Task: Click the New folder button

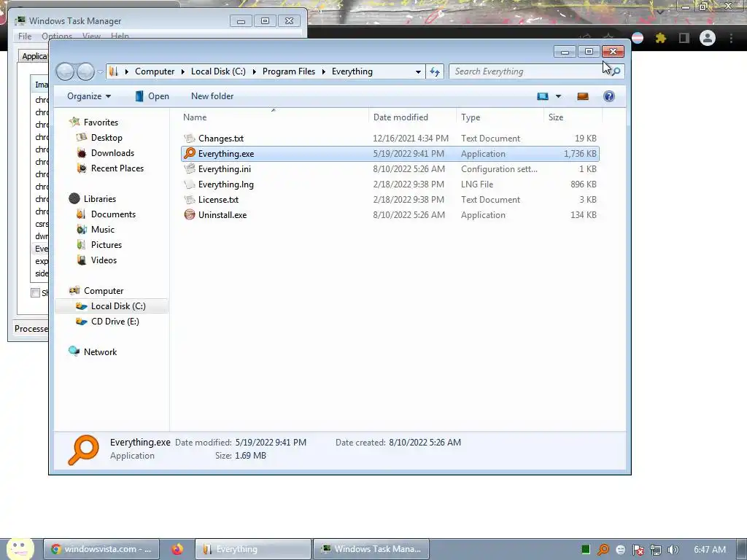Action: pyautogui.click(x=212, y=96)
